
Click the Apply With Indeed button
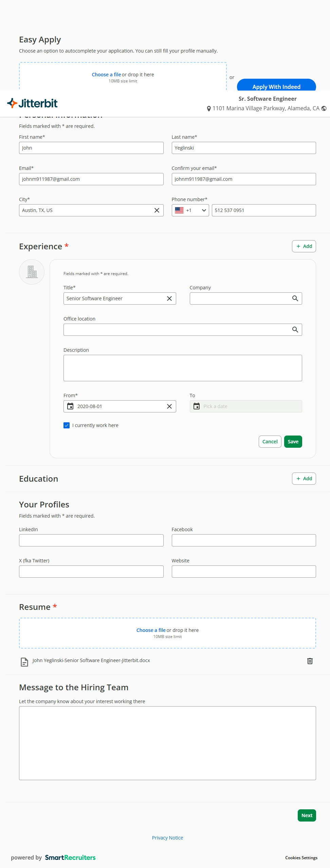(276, 86)
